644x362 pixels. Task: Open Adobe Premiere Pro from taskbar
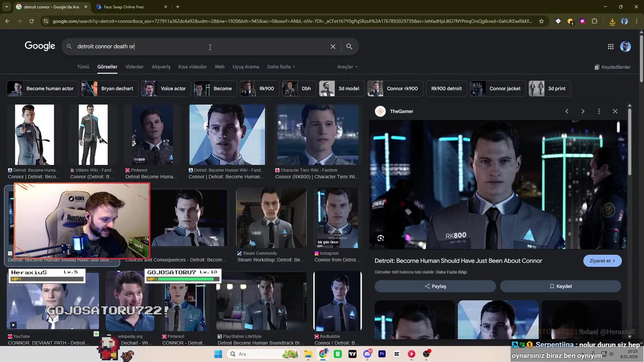click(382, 354)
